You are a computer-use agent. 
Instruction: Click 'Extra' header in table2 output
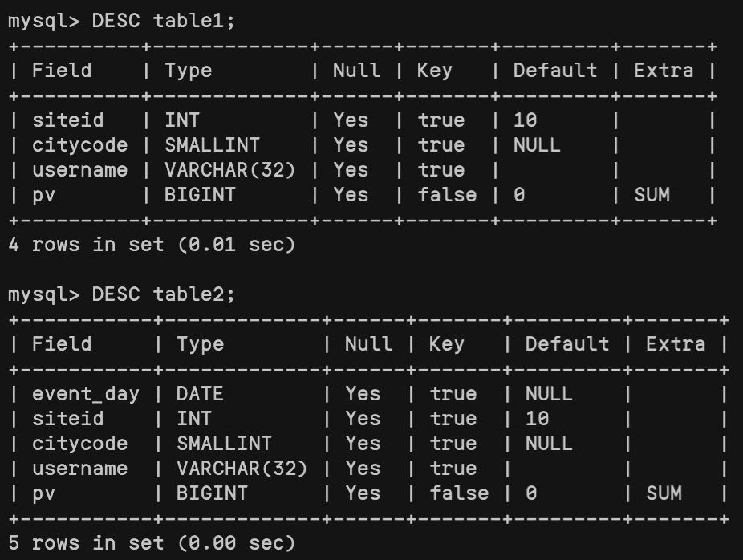pos(676,344)
